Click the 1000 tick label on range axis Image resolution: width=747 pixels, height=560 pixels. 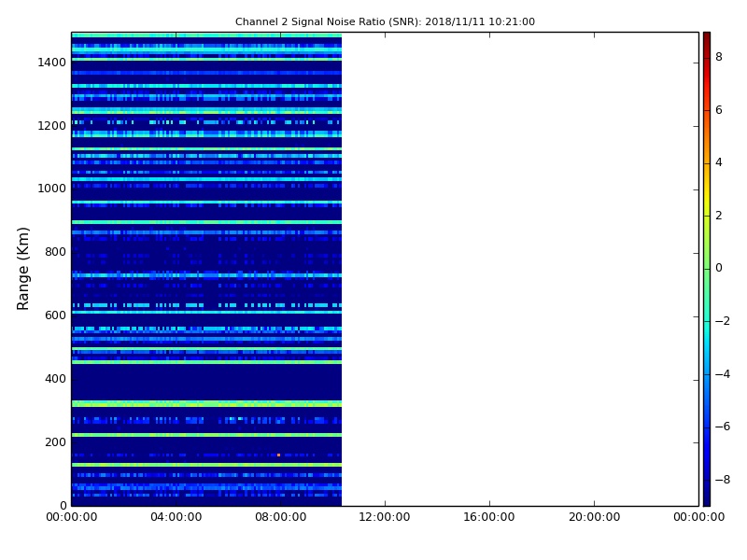click(52, 189)
